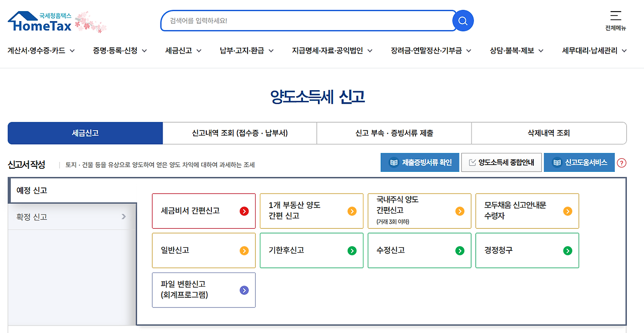This screenshot has width=644, height=333.
Task: Click the 경정청구 option
Action: tap(527, 250)
